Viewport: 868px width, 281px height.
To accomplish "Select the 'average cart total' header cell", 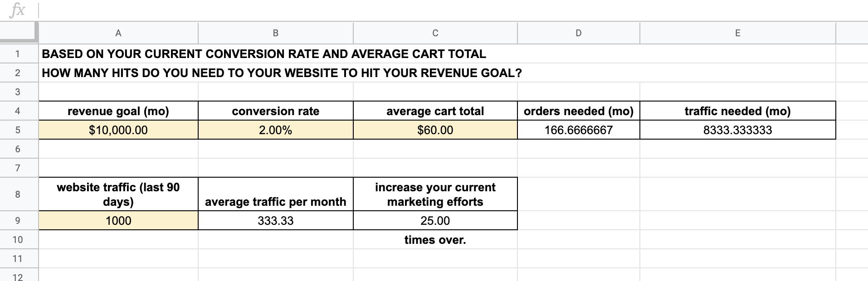I will (x=435, y=111).
